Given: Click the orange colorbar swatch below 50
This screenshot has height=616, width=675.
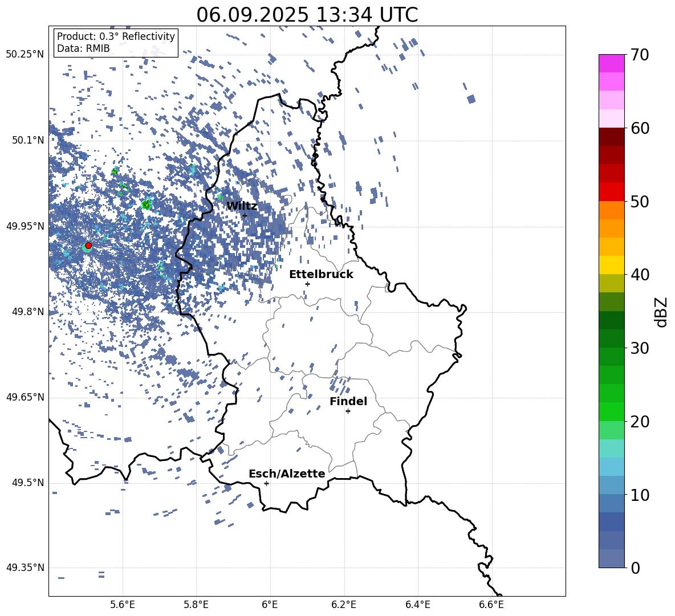Looking at the screenshot, I should [x=612, y=210].
